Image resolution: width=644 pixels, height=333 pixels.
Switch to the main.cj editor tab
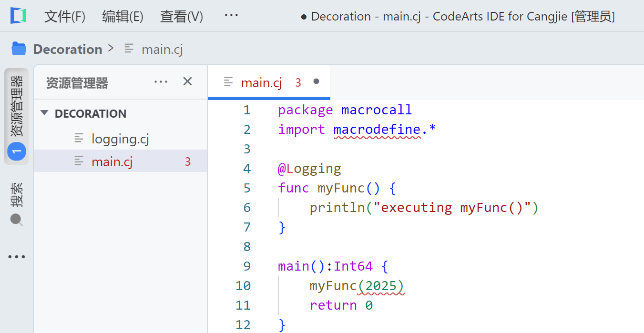click(x=261, y=83)
